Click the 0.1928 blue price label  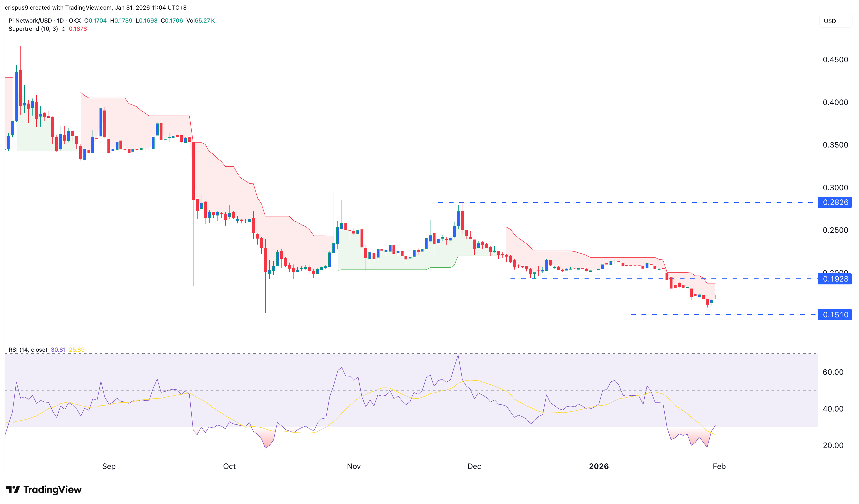click(x=835, y=279)
